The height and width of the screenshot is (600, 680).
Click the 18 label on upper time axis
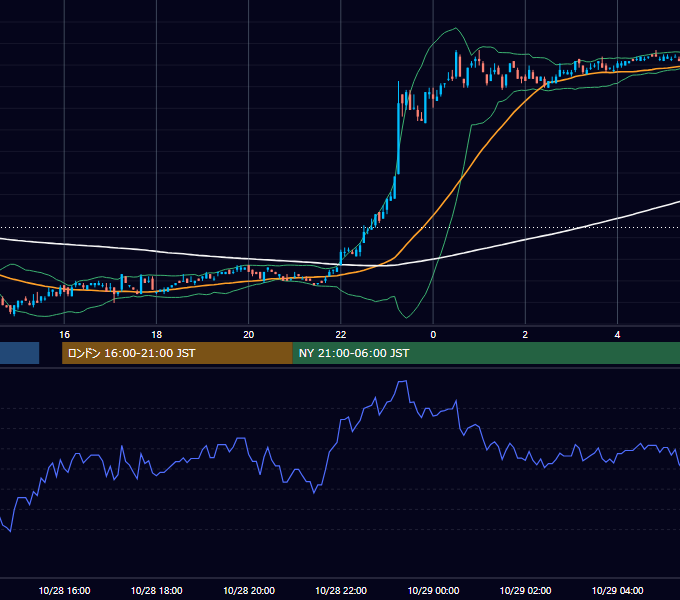tap(157, 335)
